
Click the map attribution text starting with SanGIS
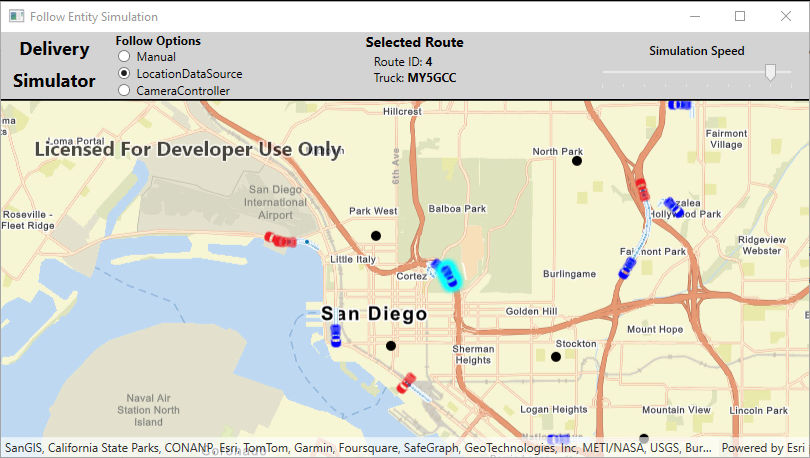point(358,448)
